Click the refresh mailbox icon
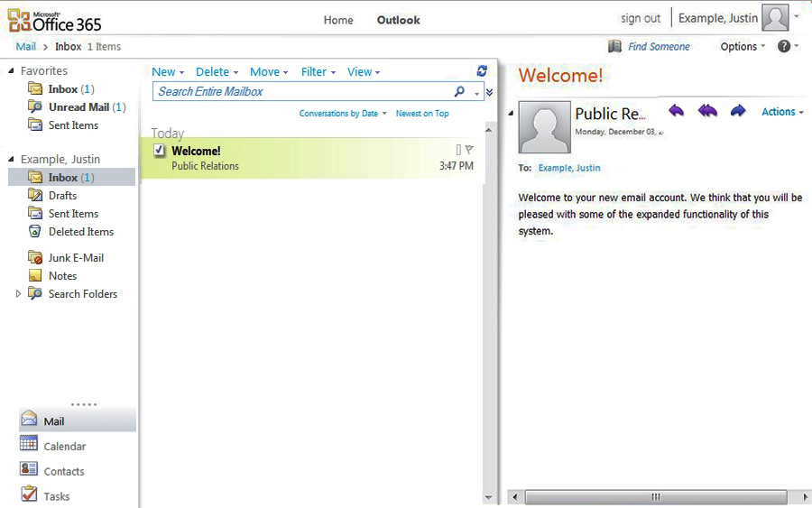812x508 pixels. 482,71
